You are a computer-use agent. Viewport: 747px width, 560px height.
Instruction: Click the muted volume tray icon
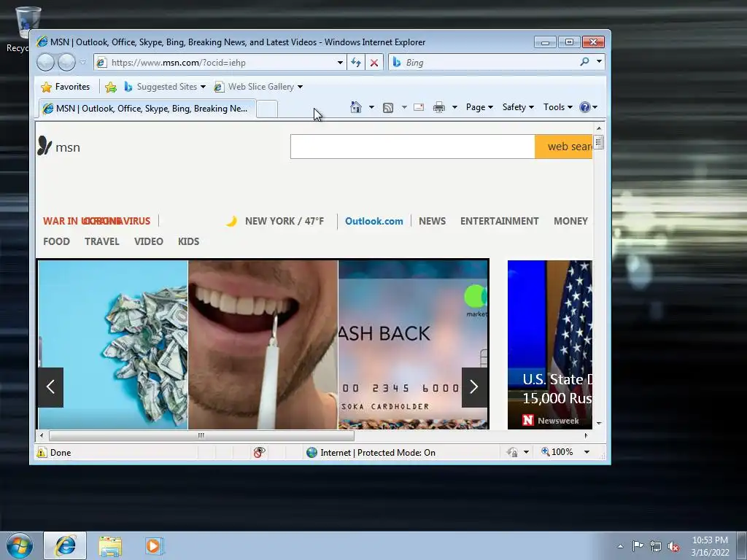coord(673,546)
